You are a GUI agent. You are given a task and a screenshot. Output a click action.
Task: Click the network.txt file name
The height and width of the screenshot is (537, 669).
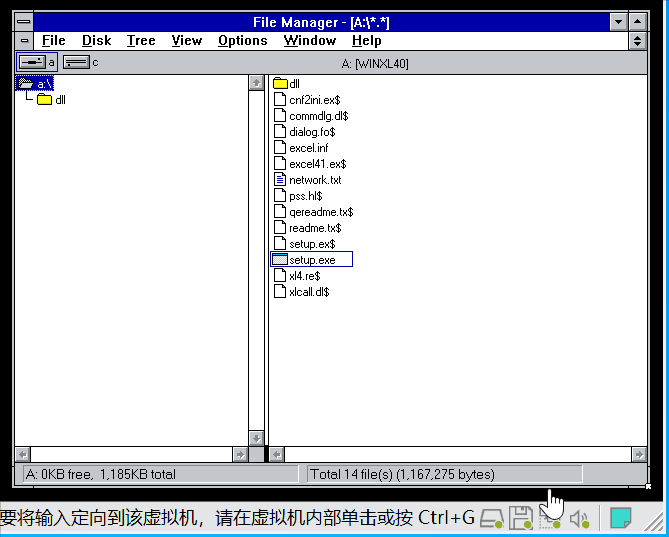coord(315,180)
